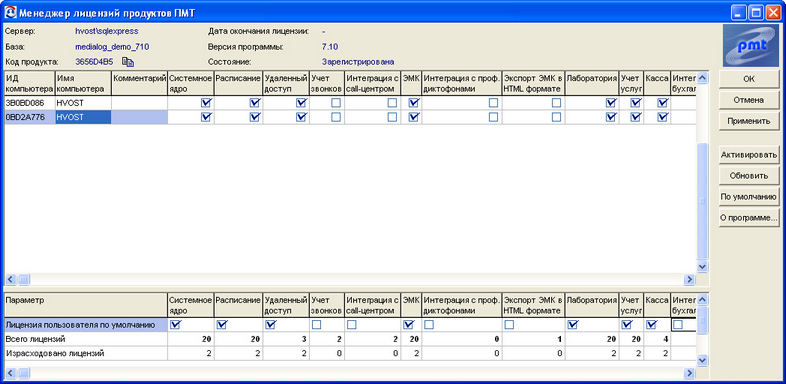
Task: Copy product code with the copy icon
Action: [x=129, y=62]
